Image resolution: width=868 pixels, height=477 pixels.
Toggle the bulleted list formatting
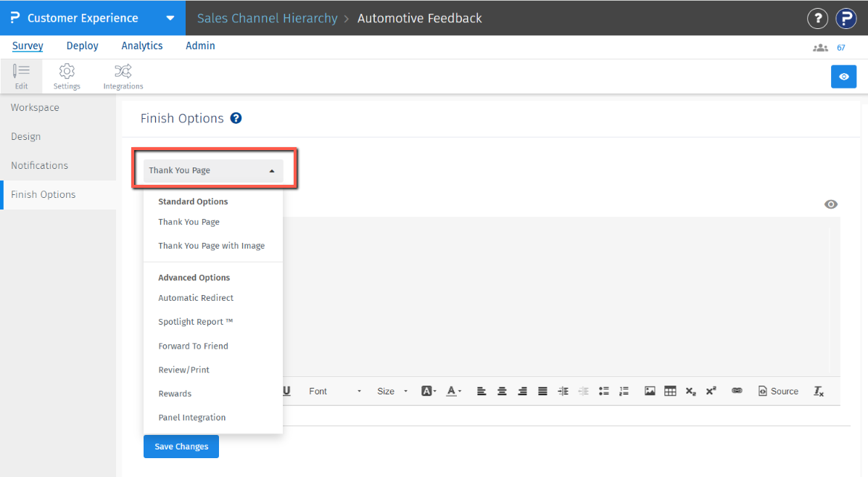pyautogui.click(x=603, y=391)
